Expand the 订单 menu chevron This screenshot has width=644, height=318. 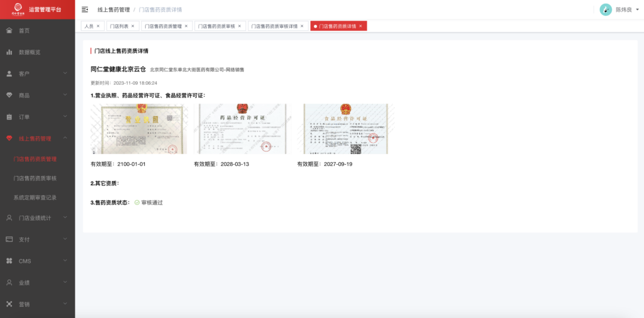65,116
